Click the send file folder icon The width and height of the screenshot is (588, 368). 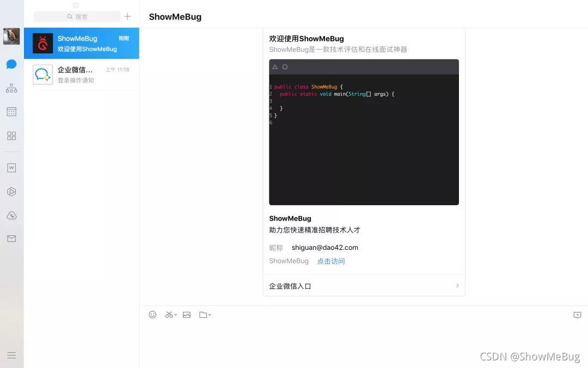pyautogui.click(x=203, y=315)
